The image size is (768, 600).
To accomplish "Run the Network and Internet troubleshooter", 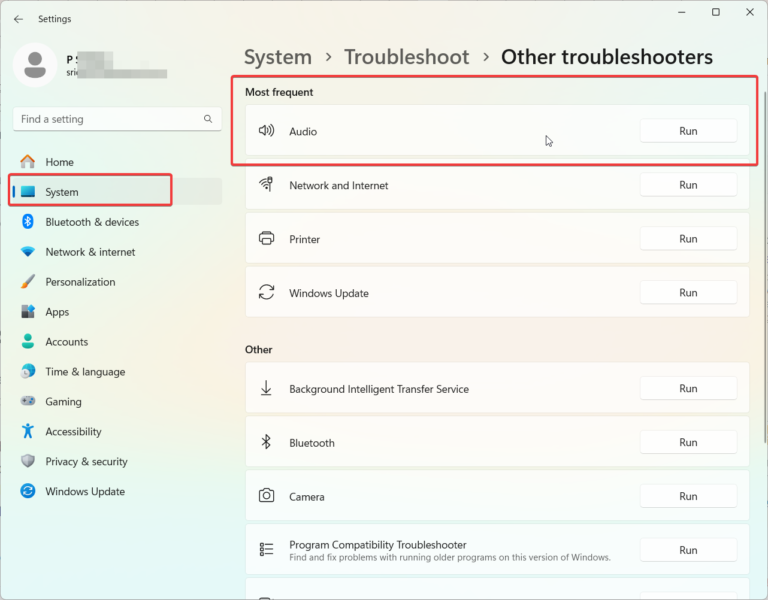I will (x=688, y=185).
